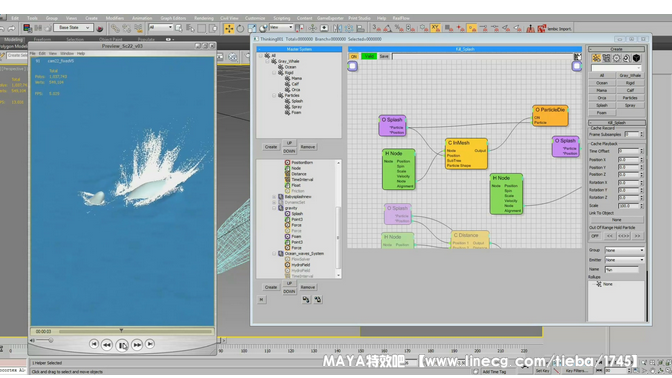Pause the Preview_Sc22 playback

point(122,345)
